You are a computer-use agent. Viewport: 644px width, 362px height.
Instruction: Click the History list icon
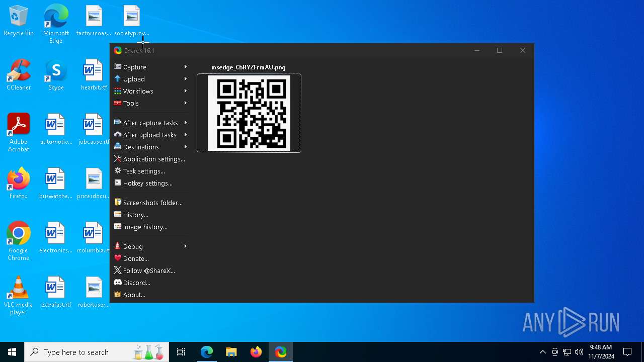[x=118, y=214]
